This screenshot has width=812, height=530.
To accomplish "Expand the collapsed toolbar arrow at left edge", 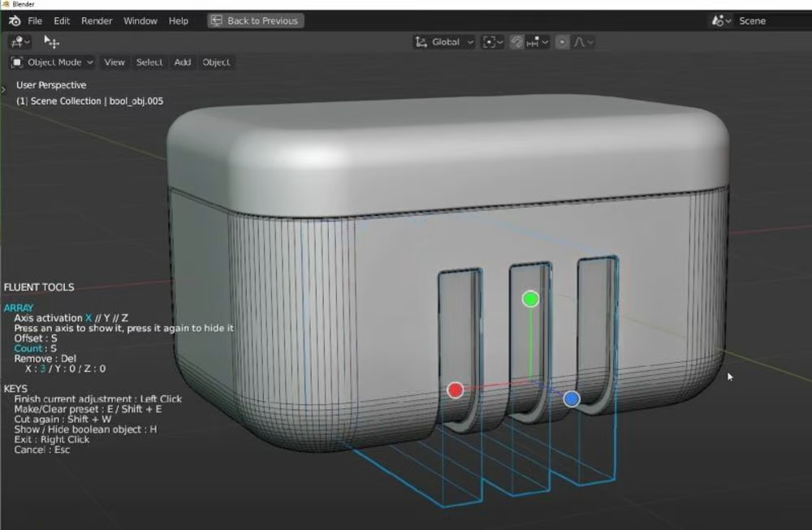I will [x=4, y=88].
